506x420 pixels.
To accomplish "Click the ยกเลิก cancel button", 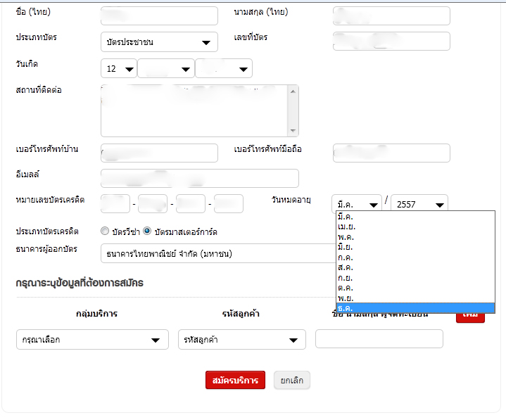I will [x=292, y=380].
